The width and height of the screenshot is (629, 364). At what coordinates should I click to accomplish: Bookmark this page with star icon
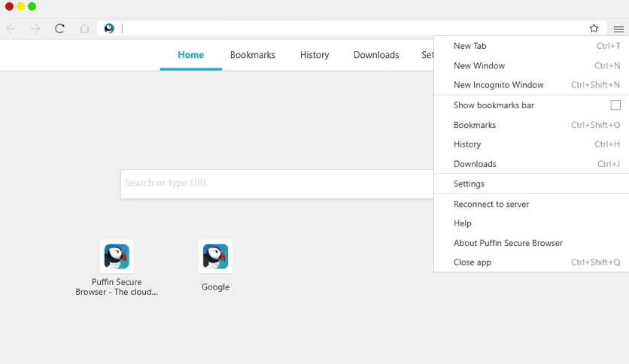coord(594,28)
